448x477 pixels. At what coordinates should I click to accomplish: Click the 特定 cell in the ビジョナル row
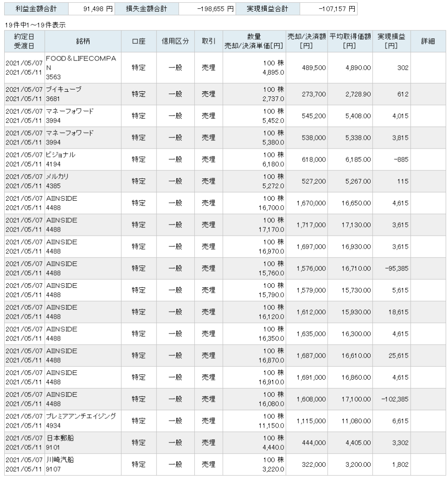point(138,159)
